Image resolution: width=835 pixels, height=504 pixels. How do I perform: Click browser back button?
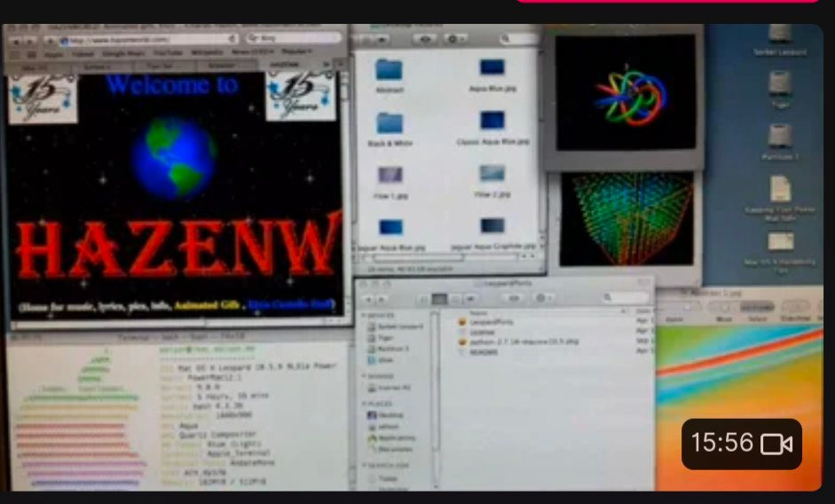pyautogui.click(x=15, y=41)
